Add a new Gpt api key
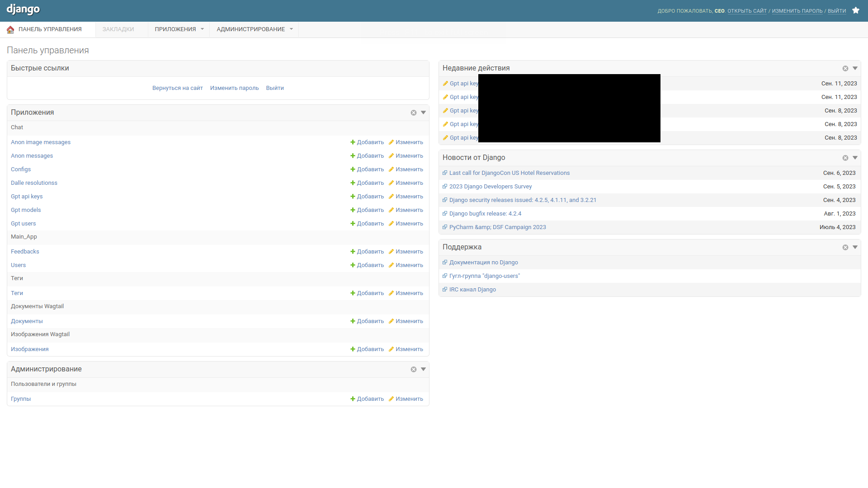This screenshot has width=868, height=488. [367, 197]
